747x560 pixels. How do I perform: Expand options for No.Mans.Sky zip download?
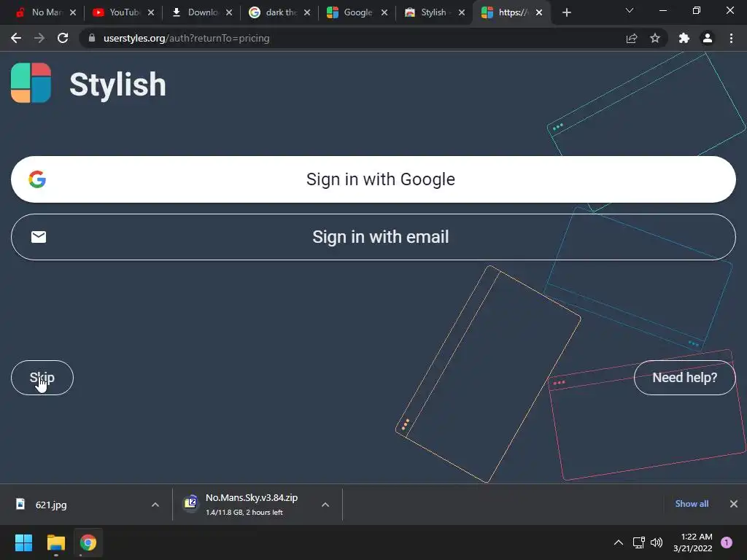pyautogui.click(x=325, y=505)
